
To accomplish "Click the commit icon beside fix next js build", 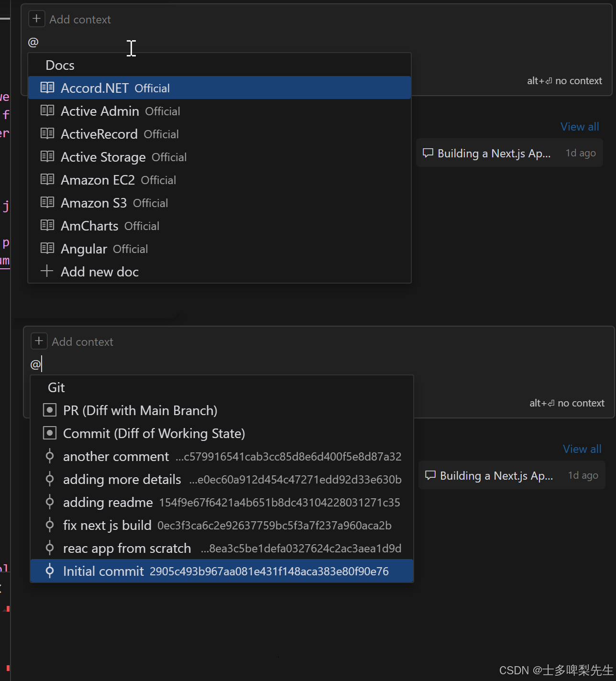I will (x=50, y=525).
